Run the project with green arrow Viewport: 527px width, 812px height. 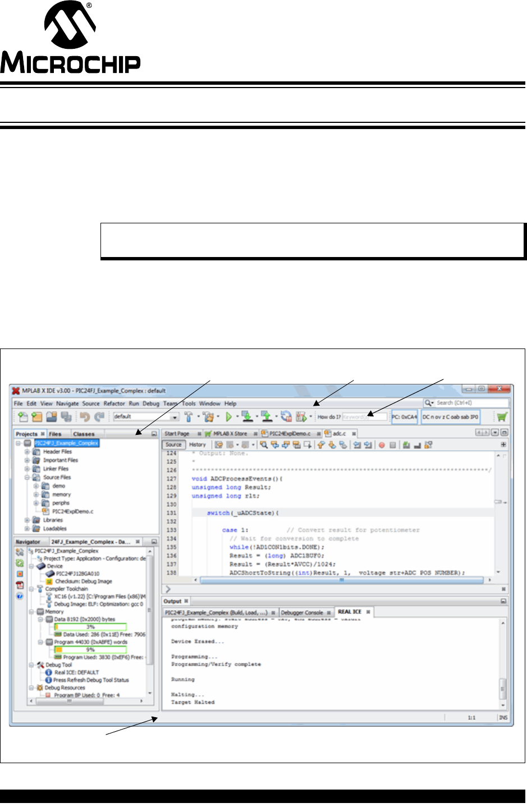coord(228,417)
